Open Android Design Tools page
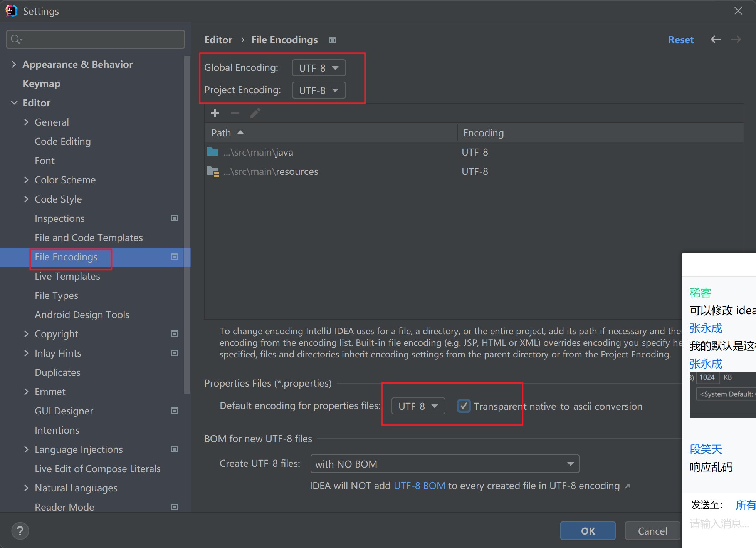The width and height of the screenshot is (756, 548). (82, 315)
